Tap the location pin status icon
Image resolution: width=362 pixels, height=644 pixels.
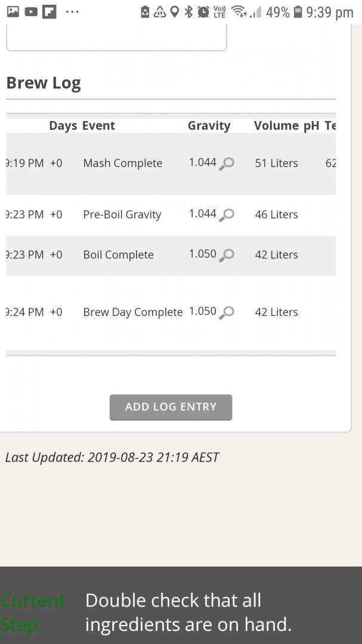(175, 12)
